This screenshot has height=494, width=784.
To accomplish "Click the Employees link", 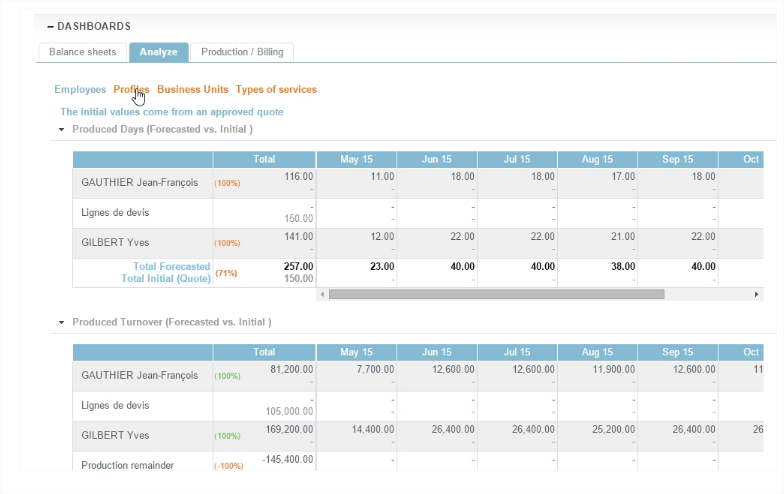I will [x=80, y=90].
